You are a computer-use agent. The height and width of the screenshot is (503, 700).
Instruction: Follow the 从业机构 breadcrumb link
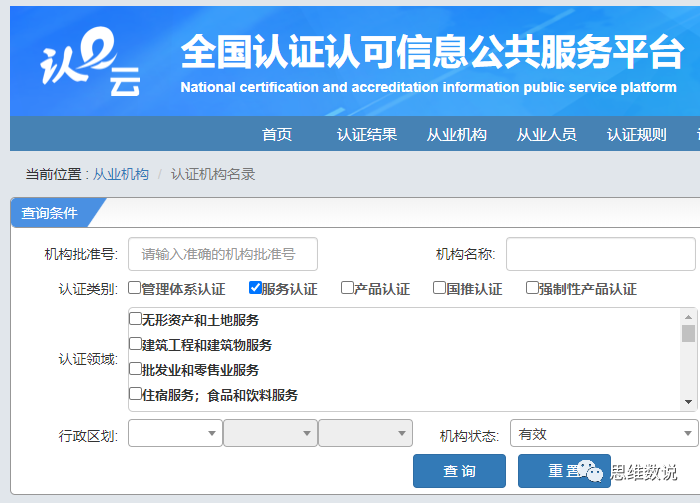click(121, 174)
